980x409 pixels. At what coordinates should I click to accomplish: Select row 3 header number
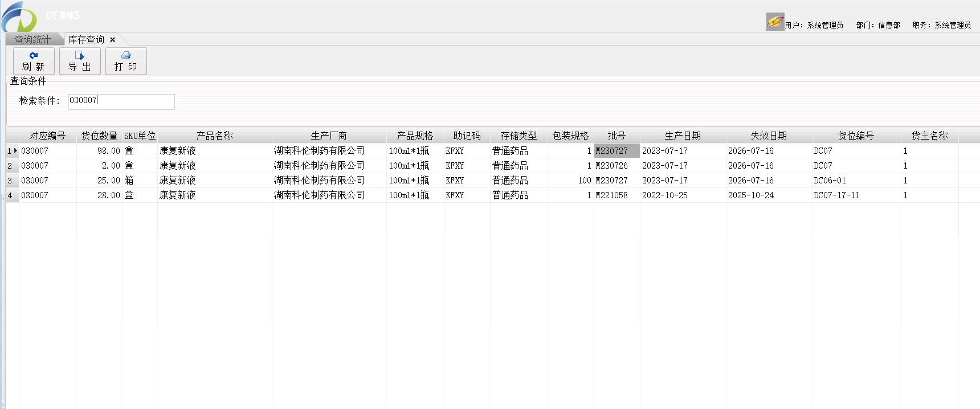tap(12, 181)
